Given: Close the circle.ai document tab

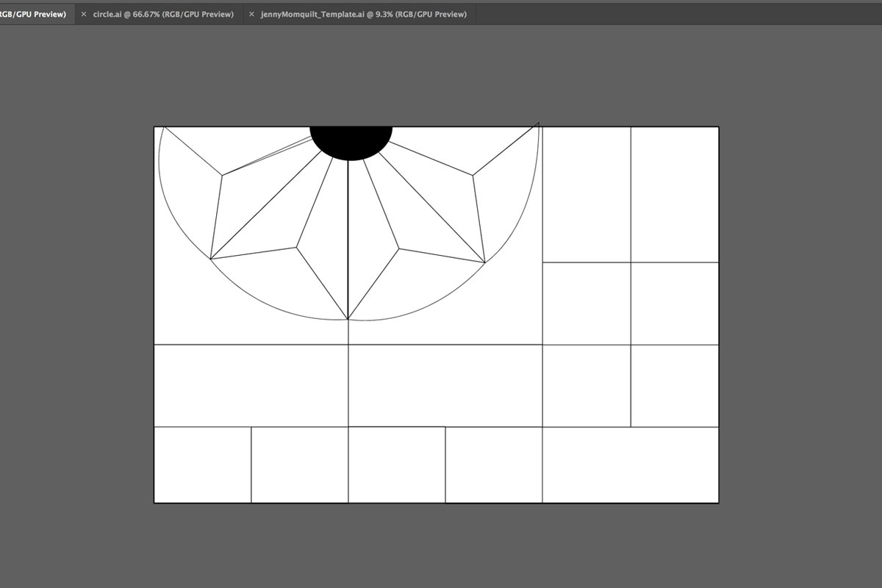Looking at the screenshot, I should point(83,14).
